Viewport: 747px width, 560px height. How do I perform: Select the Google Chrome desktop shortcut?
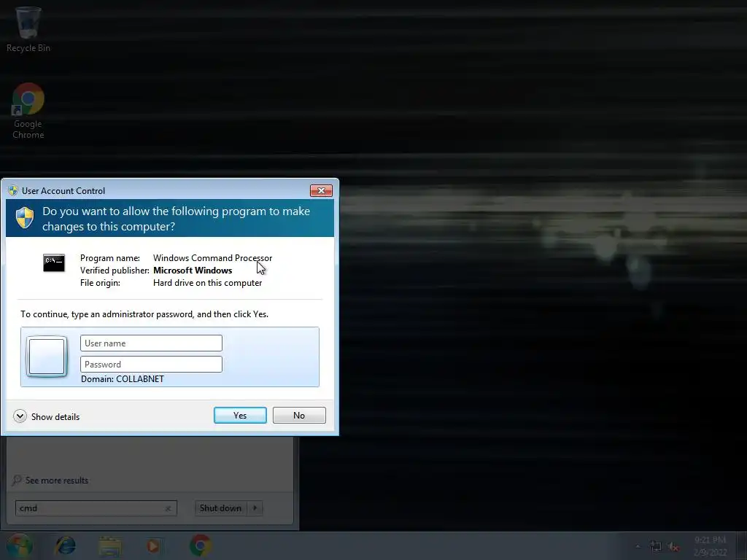point(28,111)
